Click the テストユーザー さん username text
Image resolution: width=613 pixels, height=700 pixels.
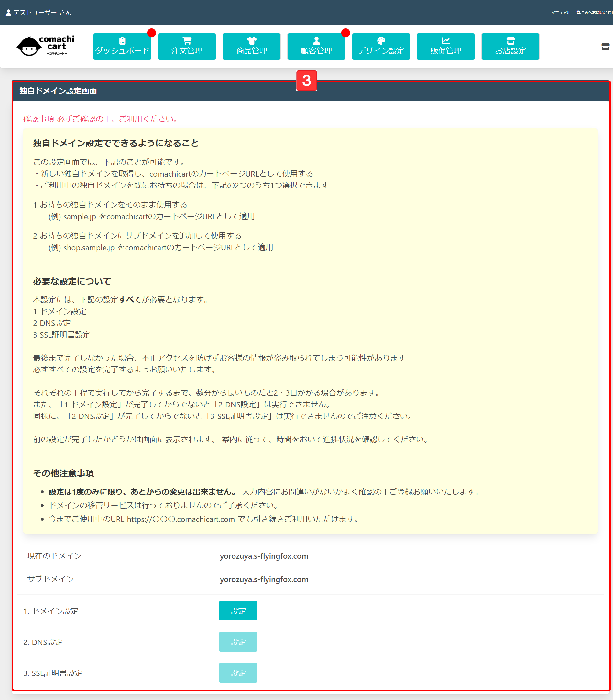(x=42, y=13)
